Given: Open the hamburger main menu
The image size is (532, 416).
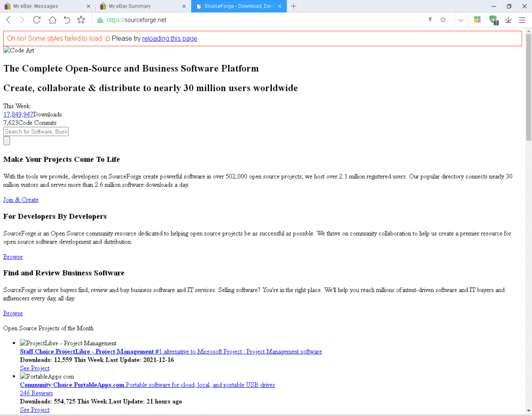Looking at the screenshot, I should point(522,20).
